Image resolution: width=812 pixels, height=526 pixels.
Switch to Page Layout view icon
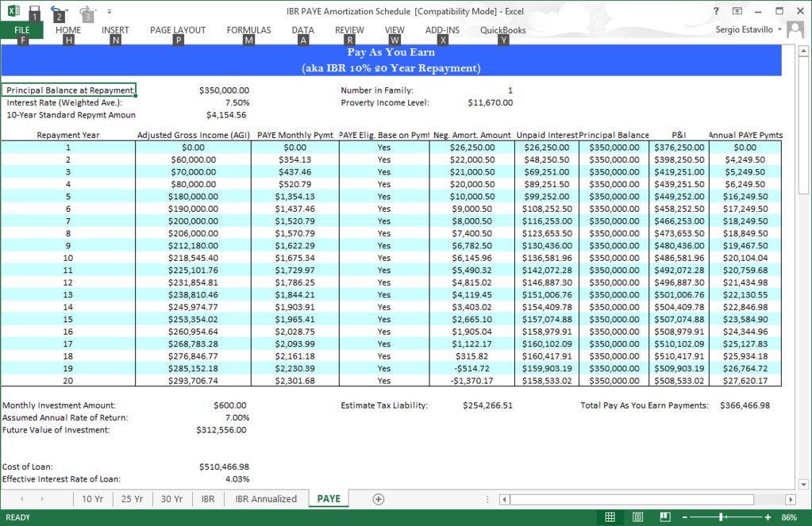(637, 517)
